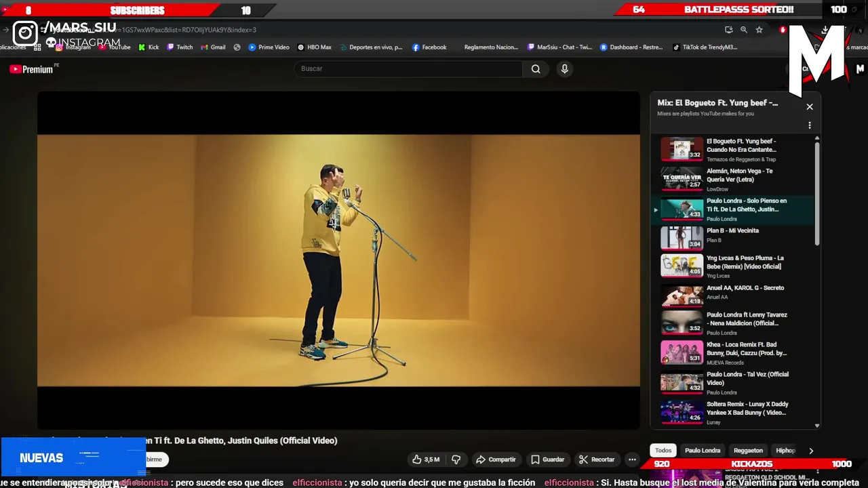Select the Todos filter chip
The height and width of the screenshot is (488, 868).
coord(663,451)
